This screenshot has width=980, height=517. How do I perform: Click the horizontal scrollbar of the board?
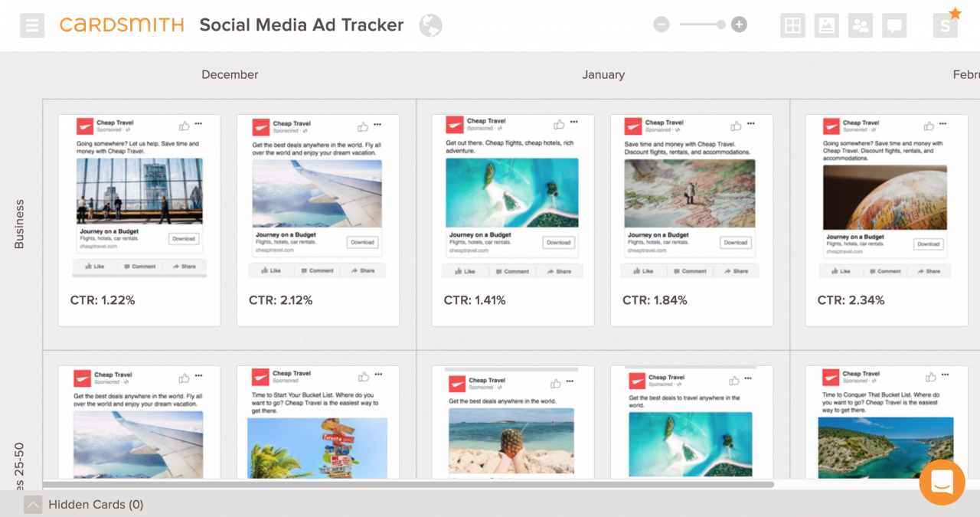coord(408,484)
